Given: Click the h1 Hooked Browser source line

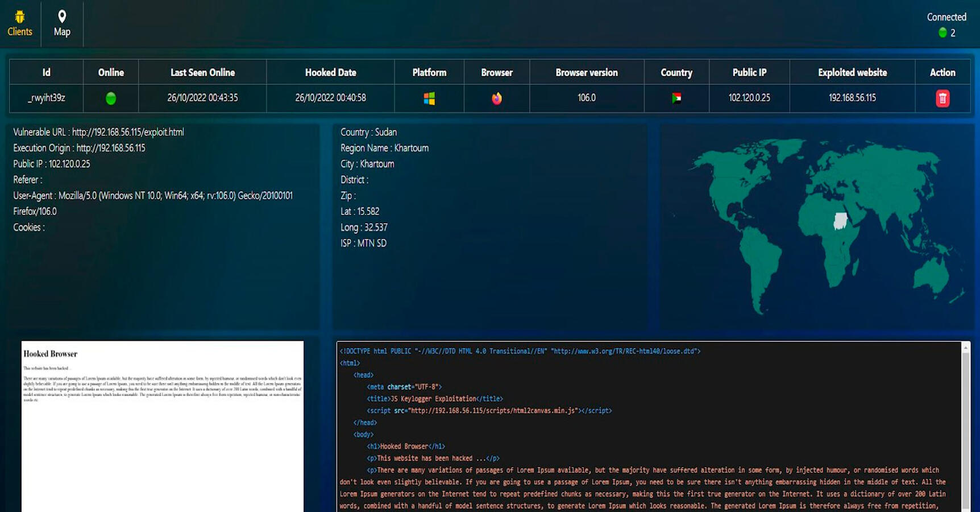Looking at the screenshot, I should [406, 447].
